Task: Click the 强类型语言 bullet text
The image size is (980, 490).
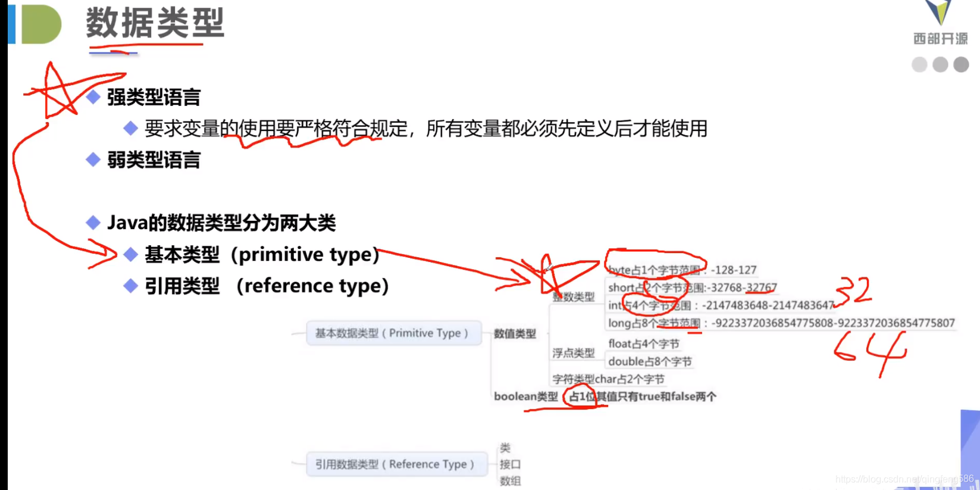Action: click(154, 97)
